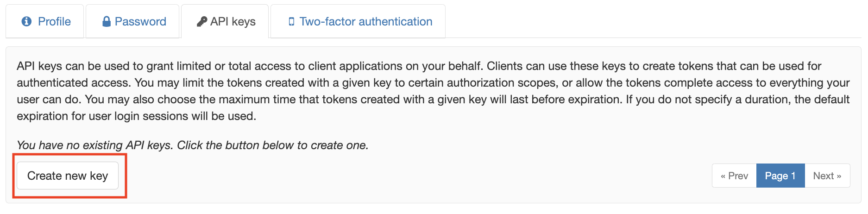Click the right double-chevron in Next
Viewport: 868px width, 214px height.
coord(839,176)
